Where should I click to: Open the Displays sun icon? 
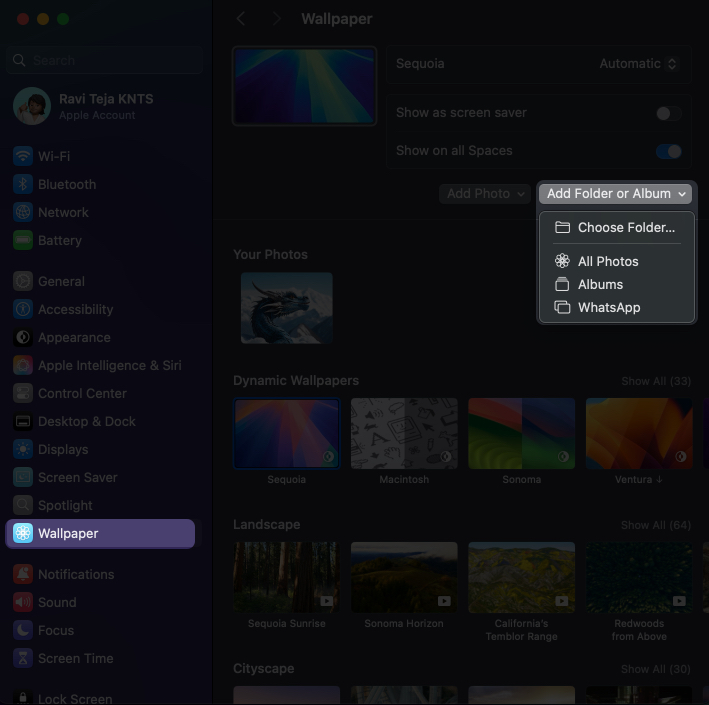click(x=23, y=449)
